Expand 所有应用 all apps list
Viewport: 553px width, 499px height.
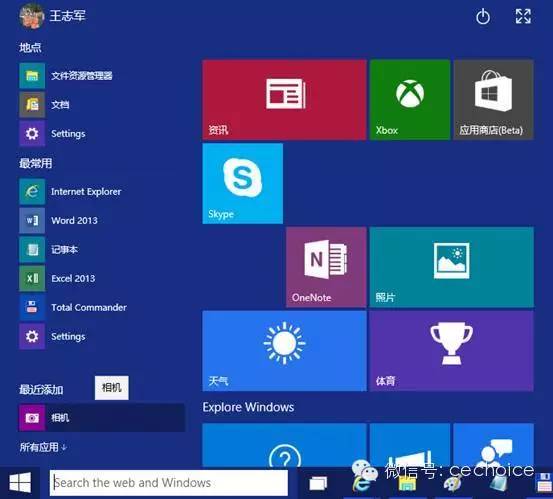(x=43, y=447)
